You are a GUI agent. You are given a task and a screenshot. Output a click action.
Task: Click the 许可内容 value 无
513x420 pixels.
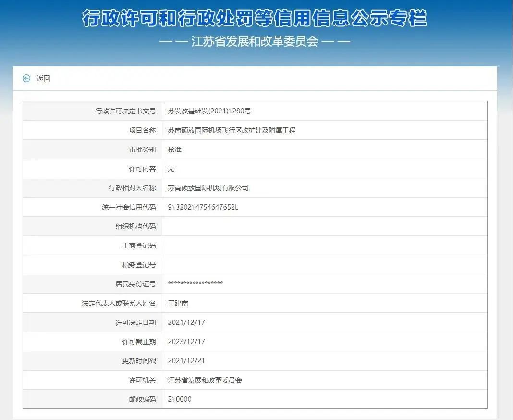[x=171, y=169]
